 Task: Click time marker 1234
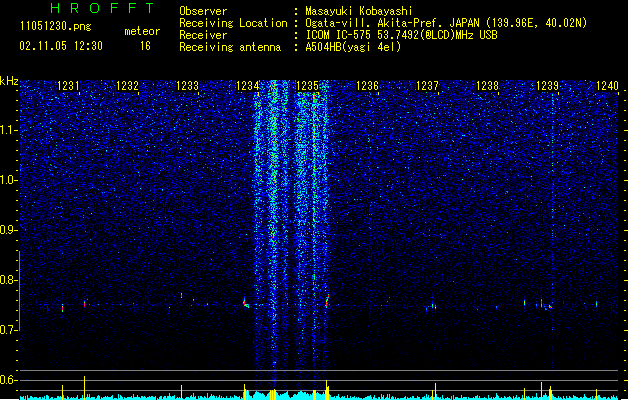tap(248, 85)
